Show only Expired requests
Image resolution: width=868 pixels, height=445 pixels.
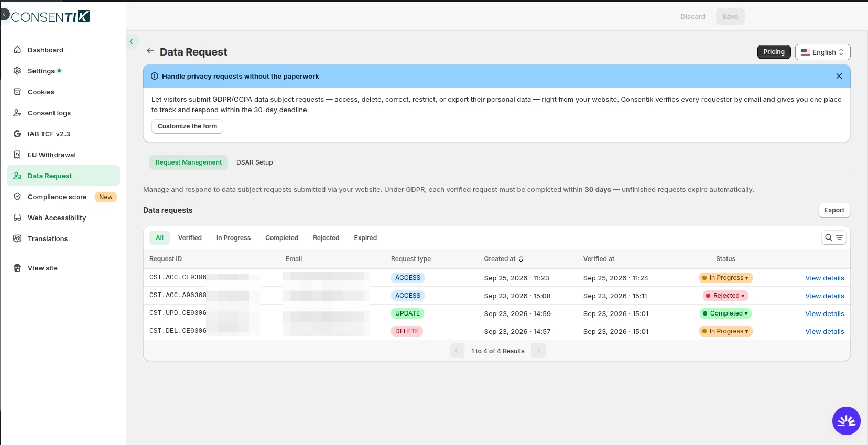pos(365,238)
